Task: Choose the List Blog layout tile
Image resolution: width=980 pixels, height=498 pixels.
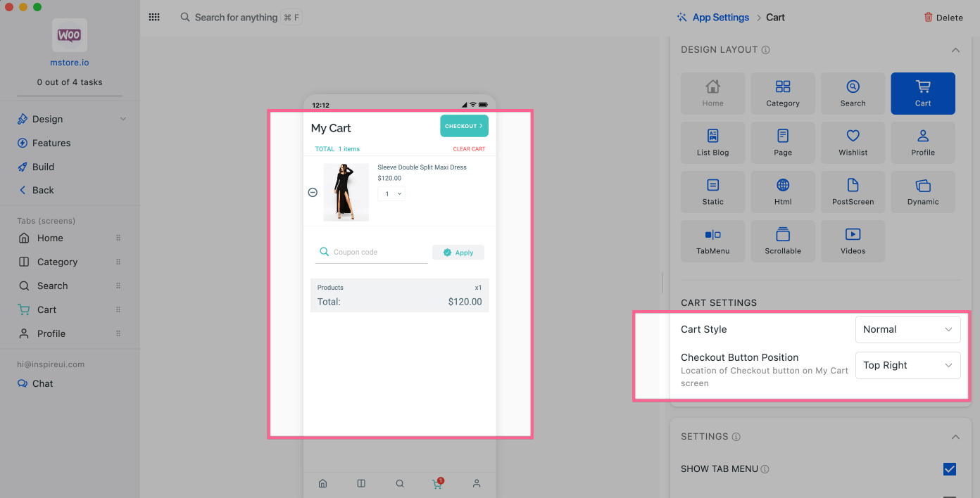Action: 712,143
